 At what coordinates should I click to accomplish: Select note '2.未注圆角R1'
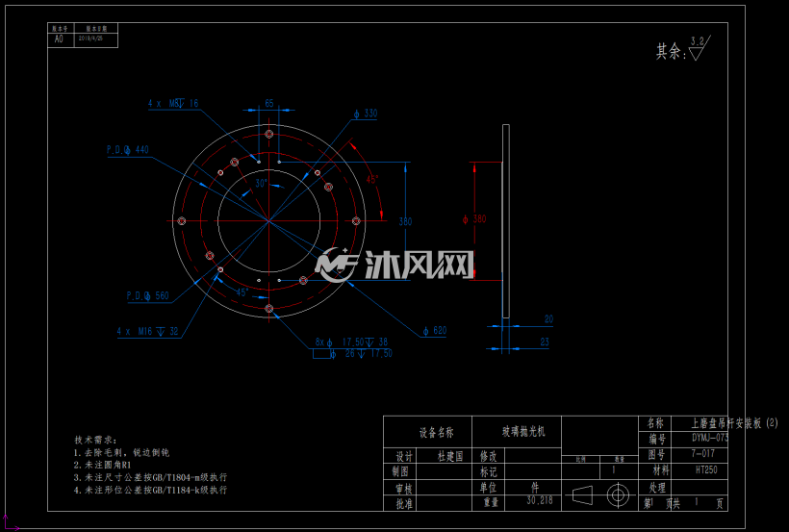tap(103, 465)
